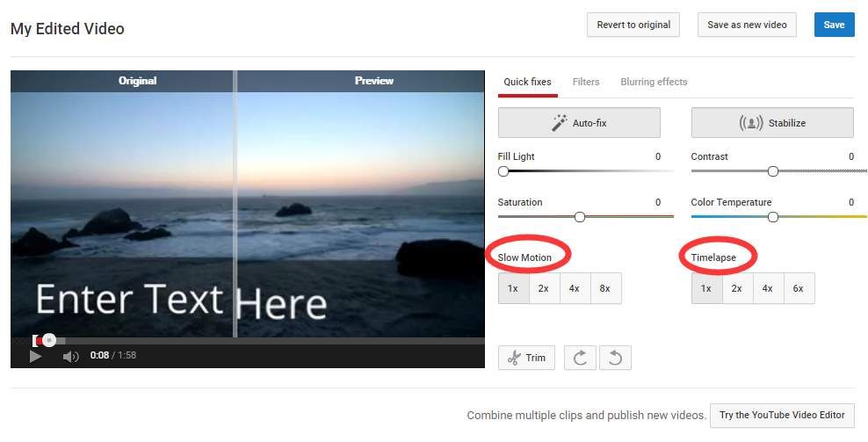Choose 4x Timelapse speed
Screen dimensions: 868x442
tap(768, 288)
